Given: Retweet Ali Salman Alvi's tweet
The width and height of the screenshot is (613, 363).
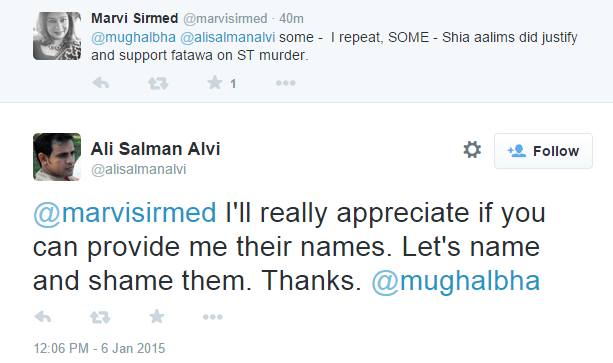Looking at the screenshot, I should (100, 317).
